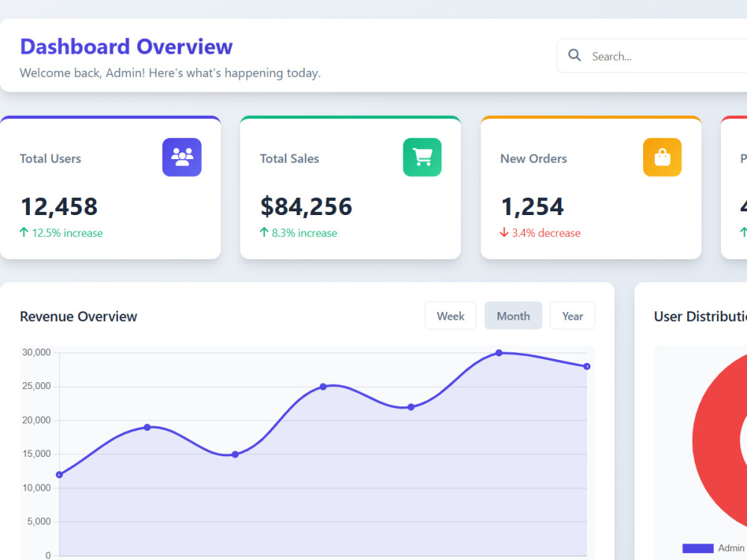Click the 10,000 axis label
This screenshot has width=747, height=560.
(x=36, y=488)
